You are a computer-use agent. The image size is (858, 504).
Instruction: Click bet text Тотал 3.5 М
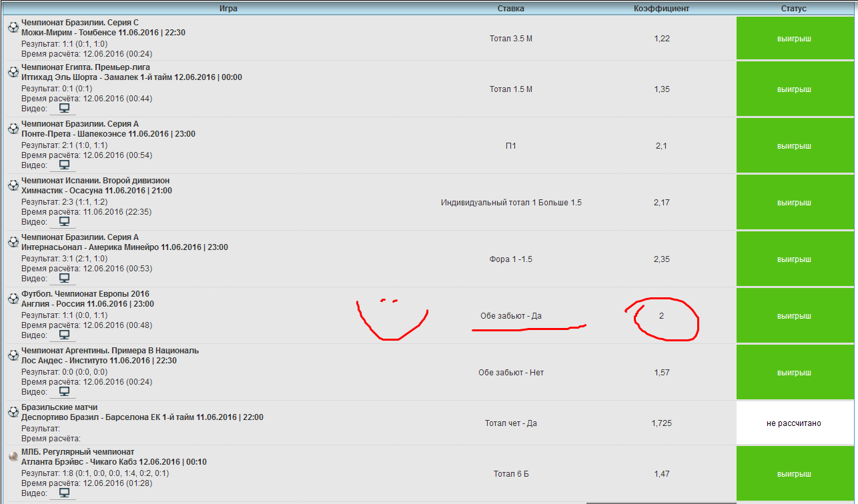(511, 39)
